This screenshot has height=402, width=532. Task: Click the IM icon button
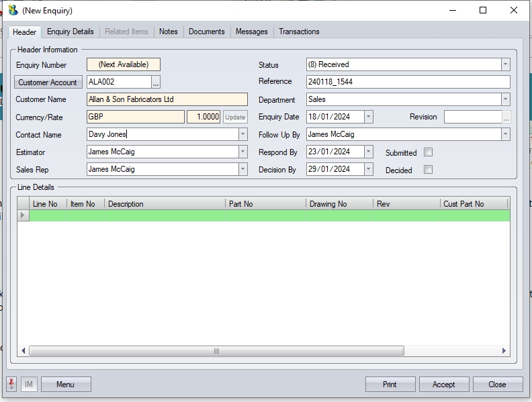click(x=29, y=385)
